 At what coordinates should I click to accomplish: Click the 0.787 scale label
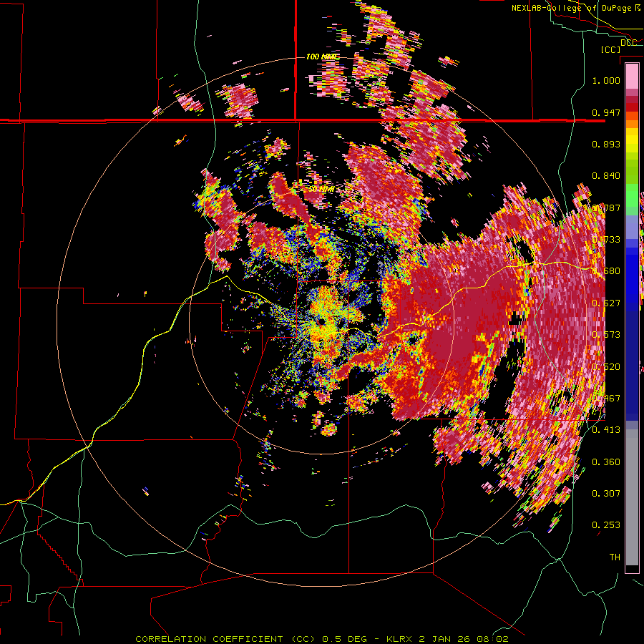tap(606, 208)
